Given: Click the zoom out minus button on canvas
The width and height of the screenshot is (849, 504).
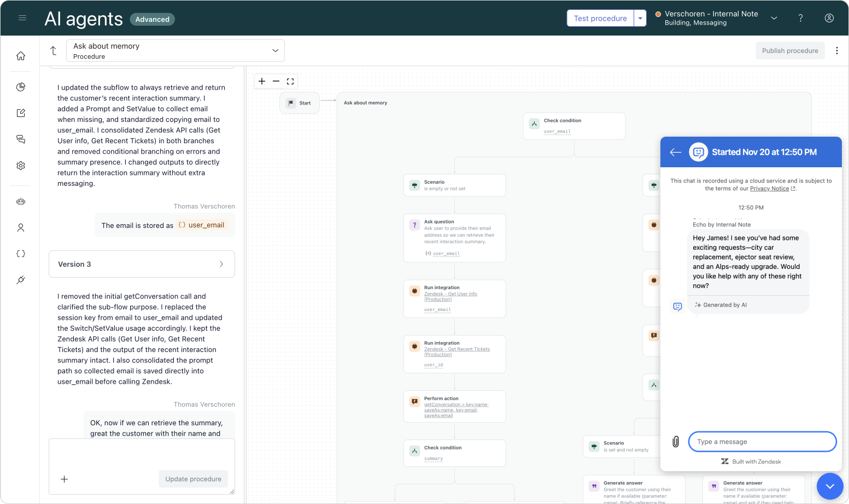Looking at the screenshot, I should point(276,81).
